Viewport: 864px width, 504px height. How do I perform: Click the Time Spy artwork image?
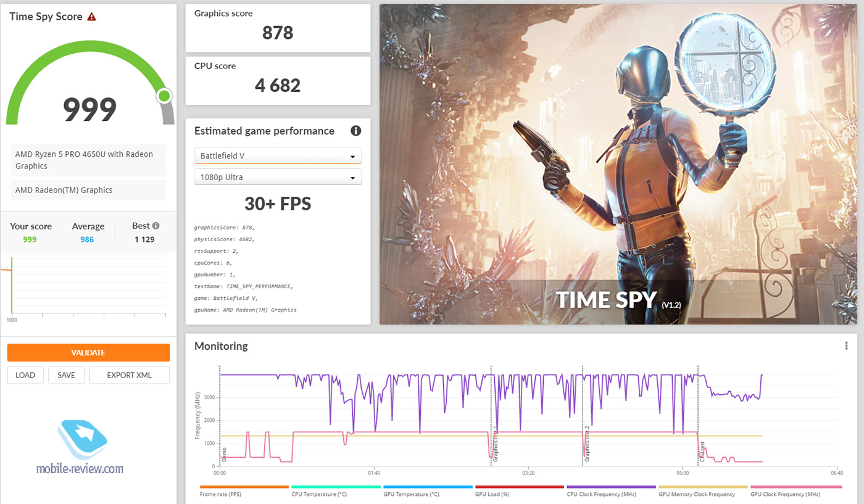pyautogui.click(x=618, y=164)
